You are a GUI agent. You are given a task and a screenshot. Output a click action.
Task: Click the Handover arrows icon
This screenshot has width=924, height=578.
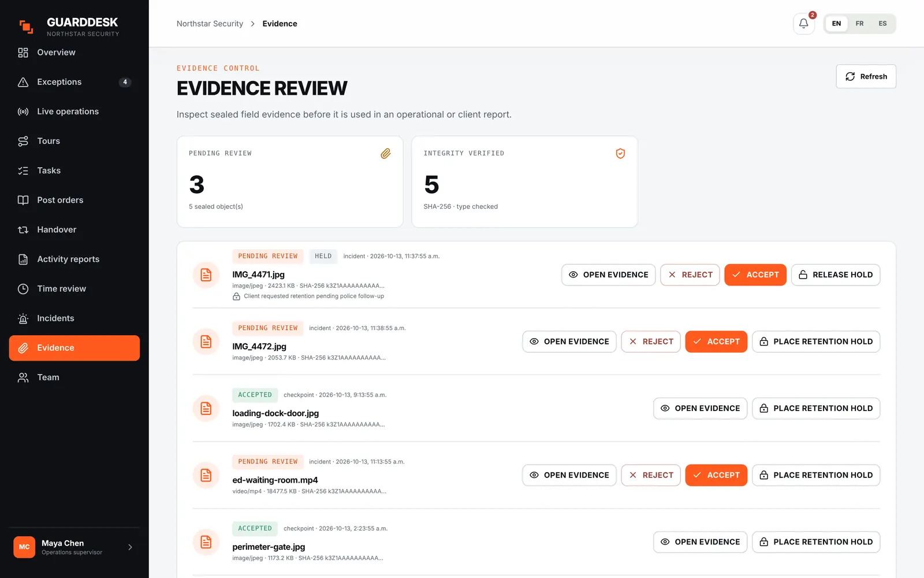click(23, 230)
